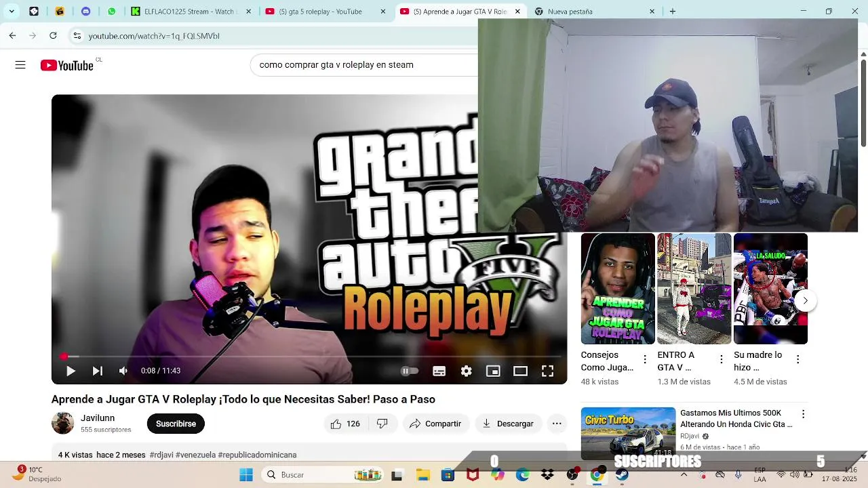Select 'Aprende a Jugar GTA V' tab
Viewport: 868px width, 488px height.
pos(460,12)
